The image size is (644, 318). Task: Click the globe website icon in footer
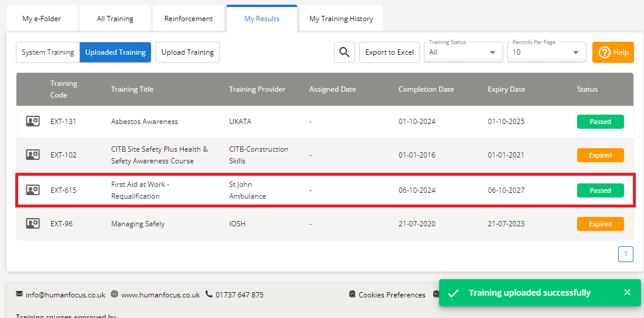point(114,294)
